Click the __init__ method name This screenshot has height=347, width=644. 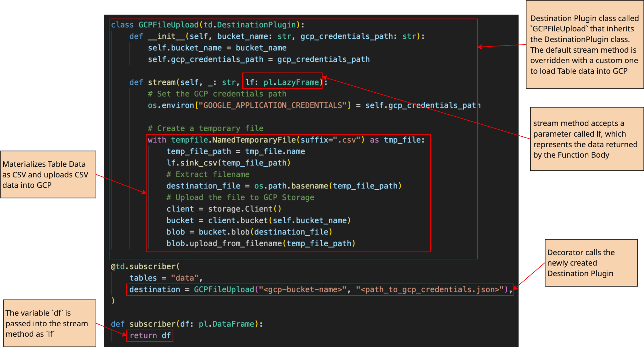click(x=166, y=36)
